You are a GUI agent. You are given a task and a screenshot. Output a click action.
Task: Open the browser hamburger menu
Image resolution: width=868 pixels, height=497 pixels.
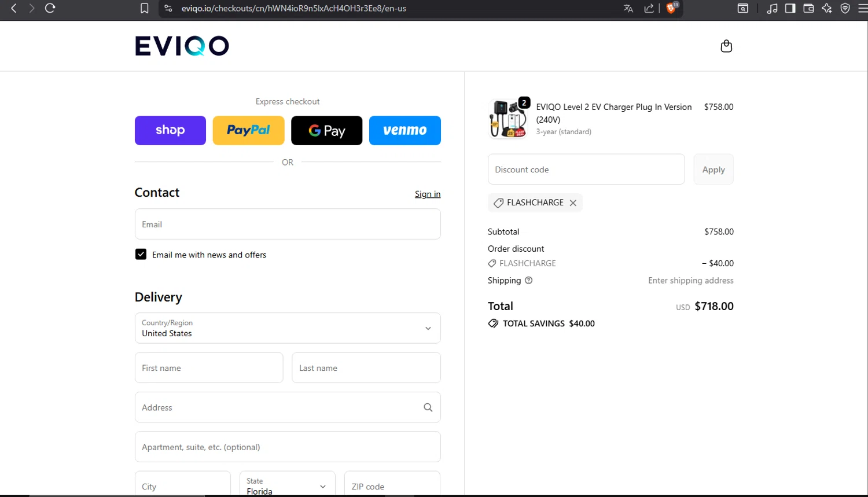click(x=863, y=8)
